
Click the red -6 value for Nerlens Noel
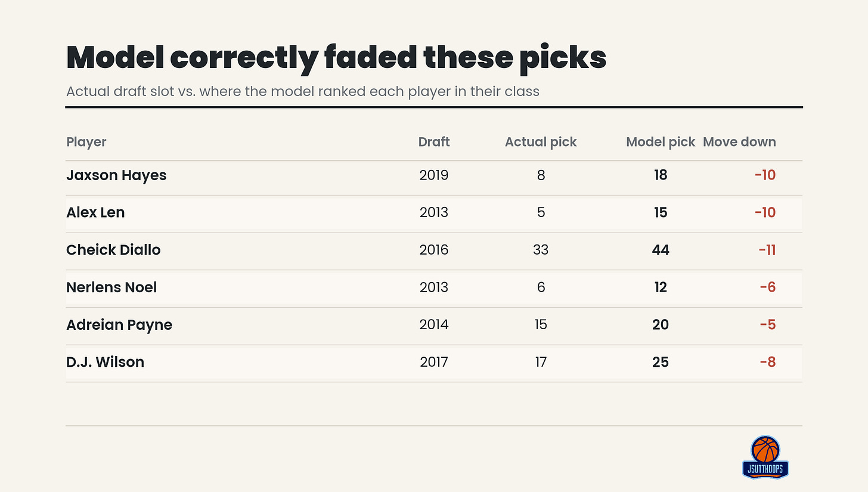coord(767,287)
